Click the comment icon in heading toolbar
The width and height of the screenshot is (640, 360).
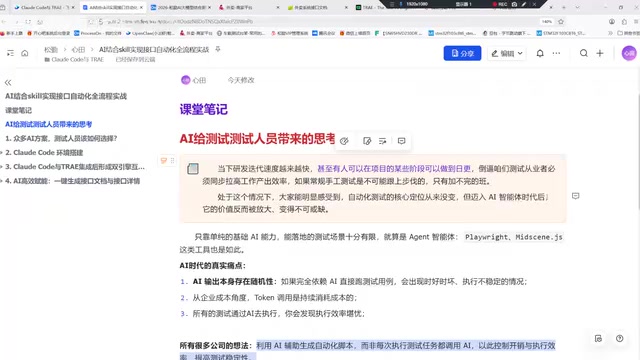(x=402, y=141)
